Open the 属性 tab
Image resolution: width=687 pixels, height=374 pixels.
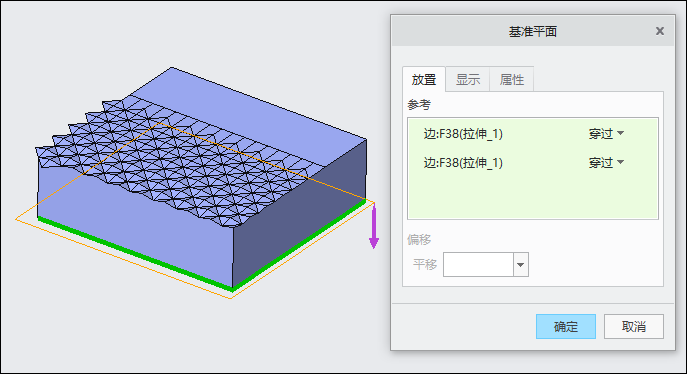pos(512,80)
